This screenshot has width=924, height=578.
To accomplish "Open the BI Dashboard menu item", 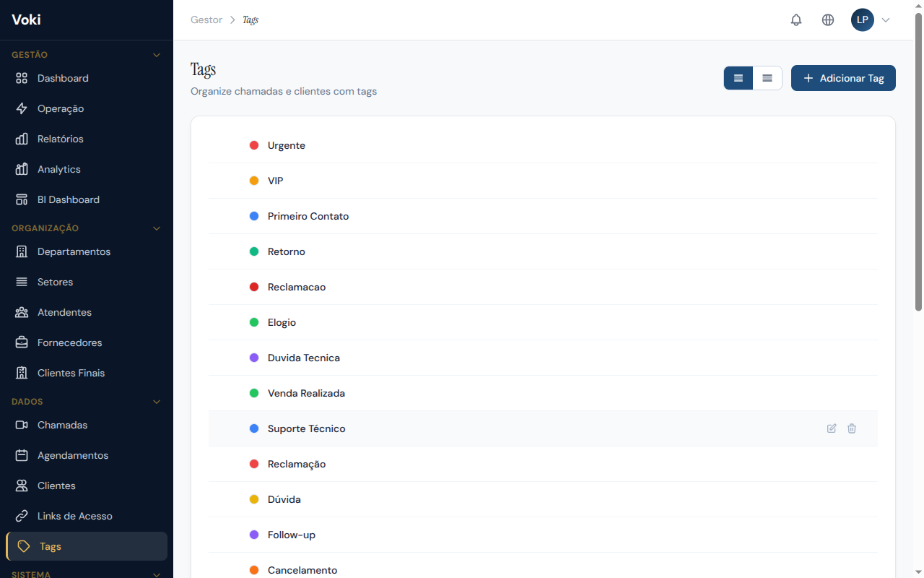I will pos(69,199).
